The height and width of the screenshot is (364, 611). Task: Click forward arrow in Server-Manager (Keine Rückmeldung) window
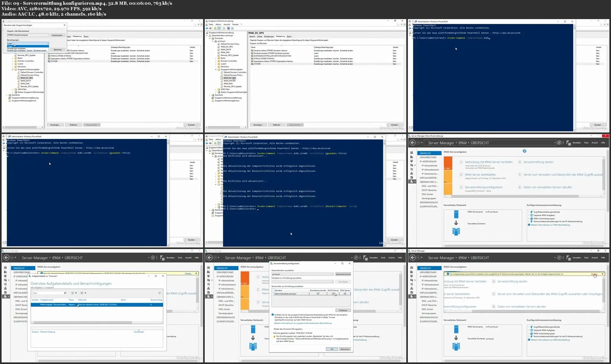coord(418,143)
